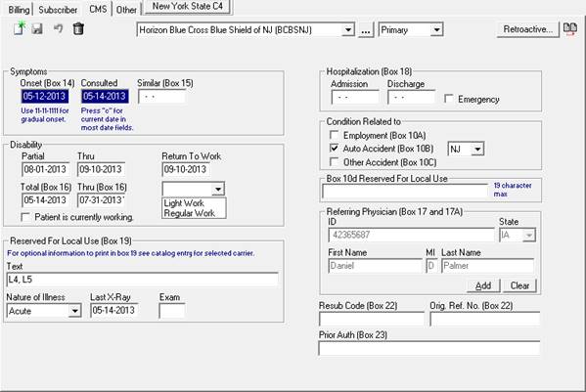Select Light Work from the list
586x392 pixels.
click(184, 203)
